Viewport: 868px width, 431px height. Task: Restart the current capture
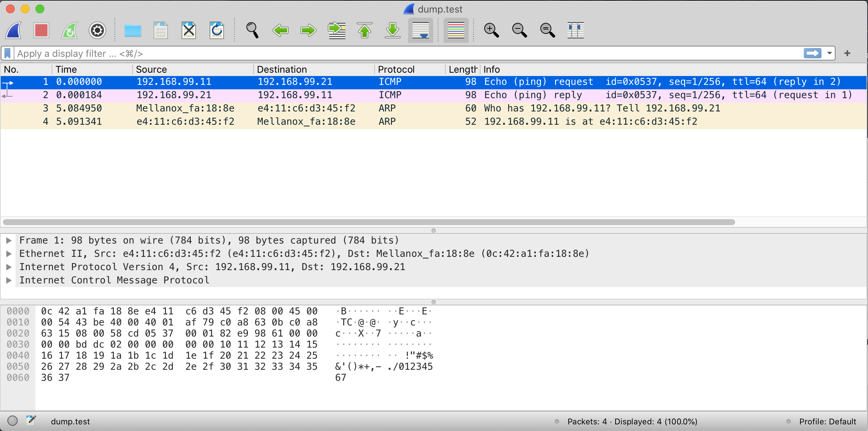coord(69,30)
